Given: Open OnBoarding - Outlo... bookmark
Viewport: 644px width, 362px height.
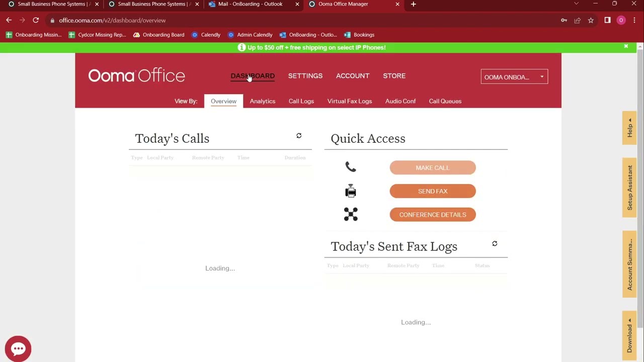Looking at the screenshot, I should click(308, 35).
